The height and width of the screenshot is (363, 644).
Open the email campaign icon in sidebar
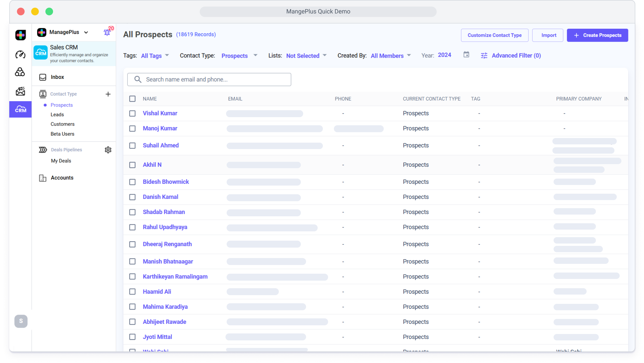point(20,91)
